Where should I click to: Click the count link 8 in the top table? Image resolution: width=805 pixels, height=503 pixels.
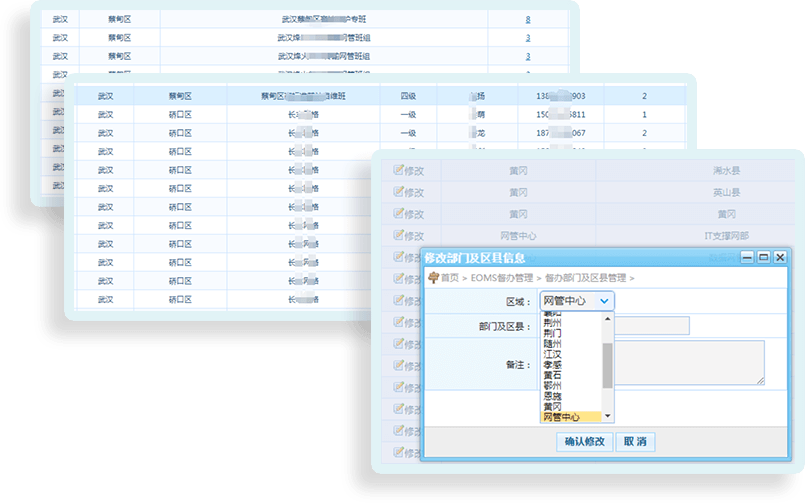528,20
